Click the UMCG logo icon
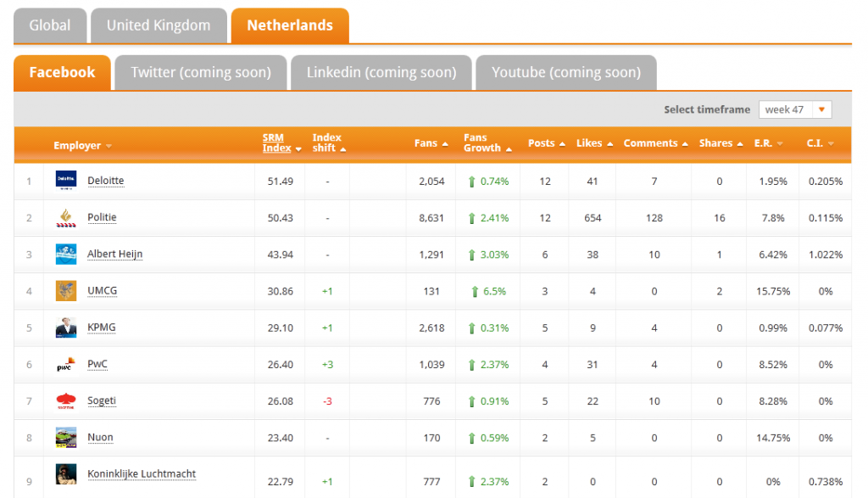This screenshot has height=498, width=868. (66, 291)
